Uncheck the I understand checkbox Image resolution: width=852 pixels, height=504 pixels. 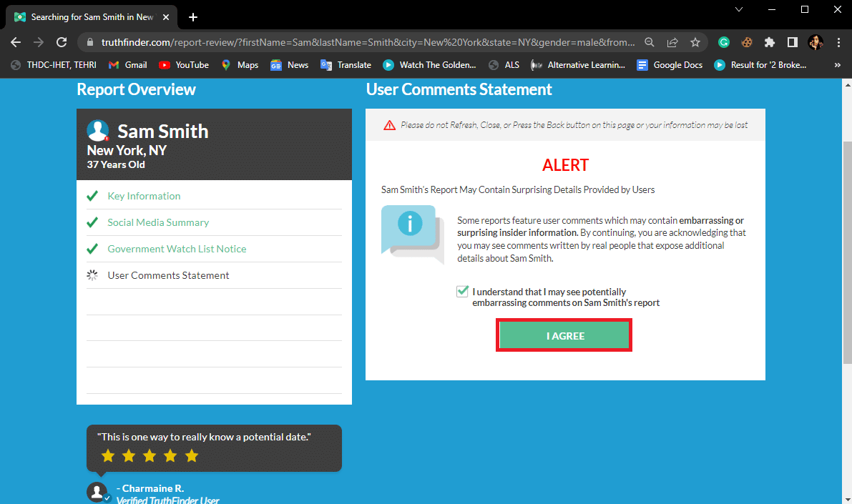[x=462, y=292]
